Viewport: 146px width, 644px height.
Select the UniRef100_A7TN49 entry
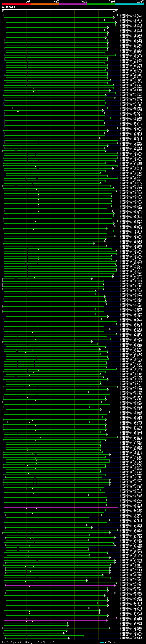pyautogui.click(x=131, y=304)
